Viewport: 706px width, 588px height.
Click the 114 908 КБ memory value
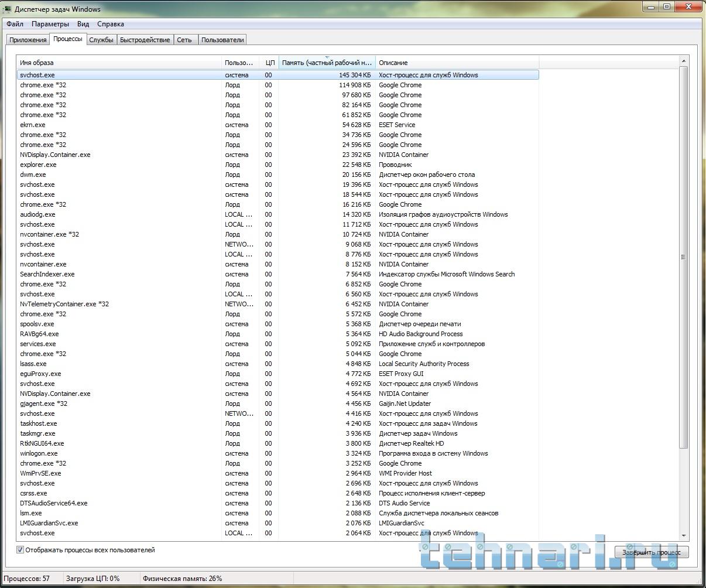tap(355, 85)
